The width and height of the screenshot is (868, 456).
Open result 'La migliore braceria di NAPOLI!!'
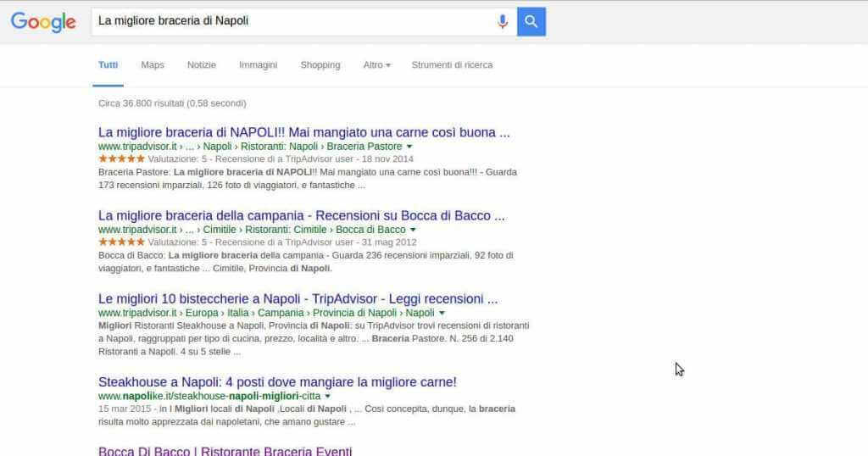click(304, 132)
